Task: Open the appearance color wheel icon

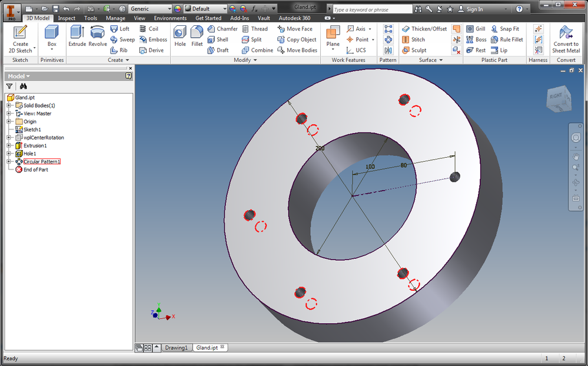Action: pyautogui.click(x=178, y=9)
